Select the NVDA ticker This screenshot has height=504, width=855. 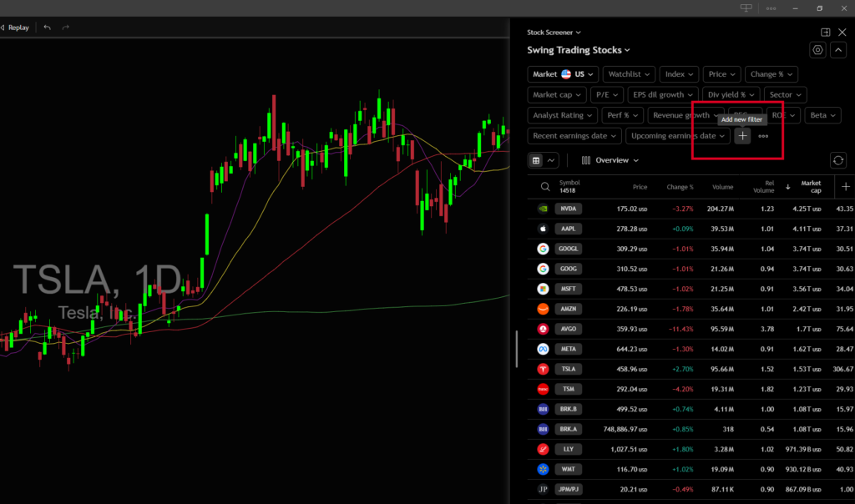tap(568, 209)
